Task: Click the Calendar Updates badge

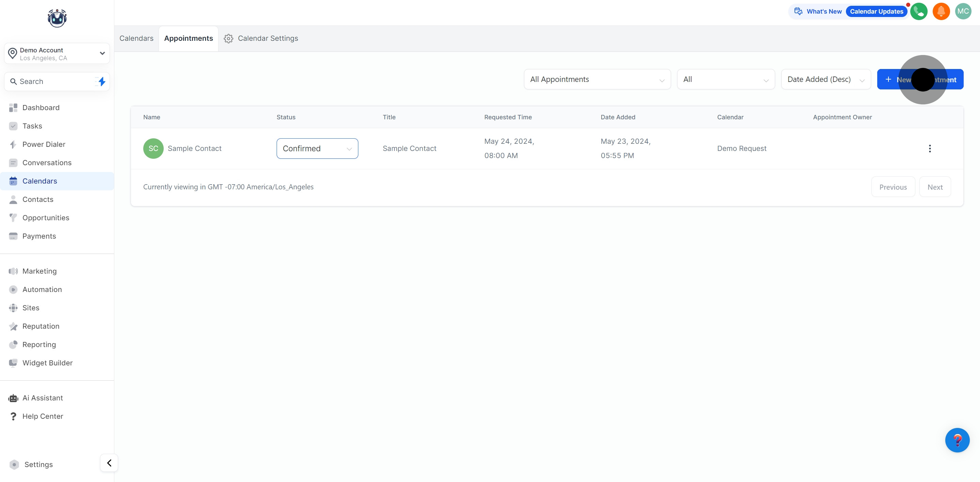Action: pos(876,12)
